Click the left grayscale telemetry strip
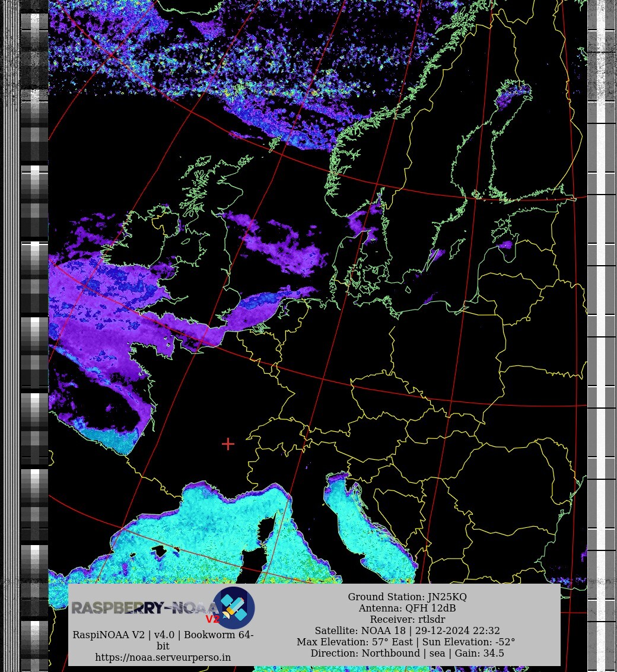Viewport: 617px width, 672px height. [34, 297]
